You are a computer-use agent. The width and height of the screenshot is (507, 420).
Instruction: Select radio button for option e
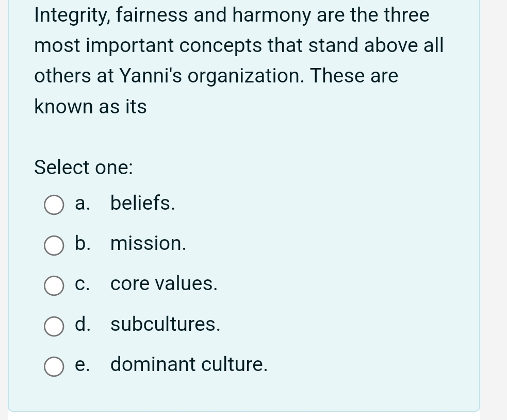pyautogui.click(x=54, y=366)
